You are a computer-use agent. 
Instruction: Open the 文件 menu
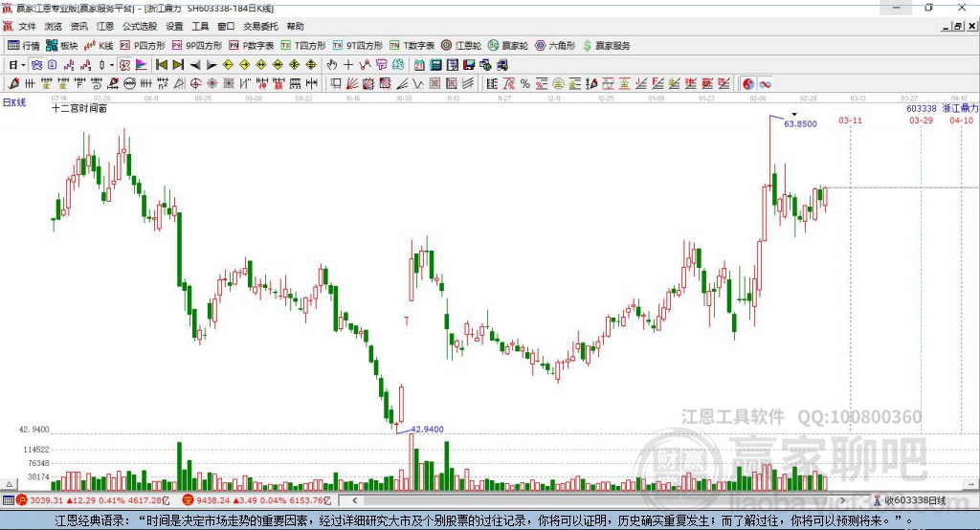point(27,26)
